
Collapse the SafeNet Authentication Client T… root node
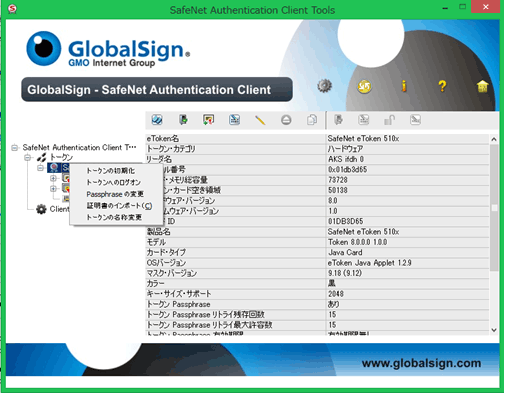pos(14,147)
